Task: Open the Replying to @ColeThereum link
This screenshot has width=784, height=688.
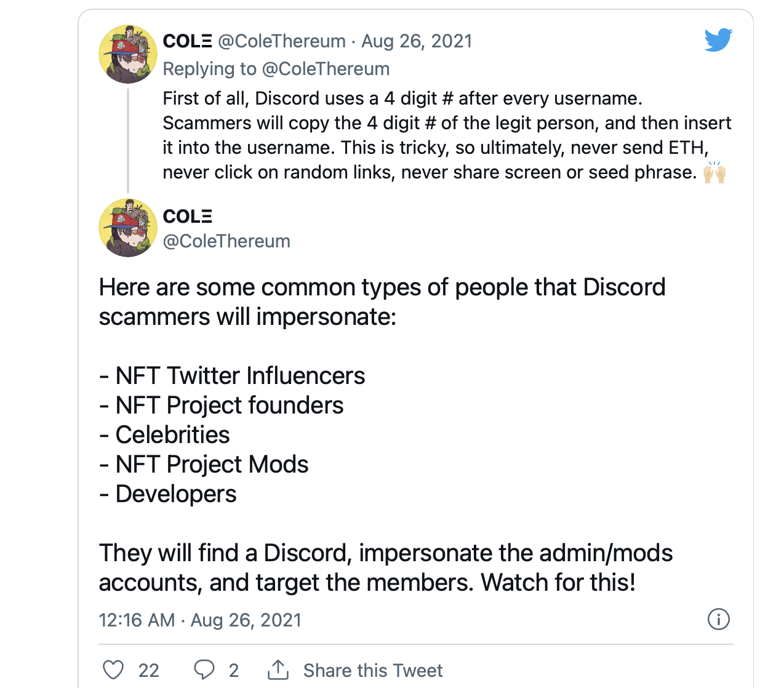Action: tap(276, 69)
